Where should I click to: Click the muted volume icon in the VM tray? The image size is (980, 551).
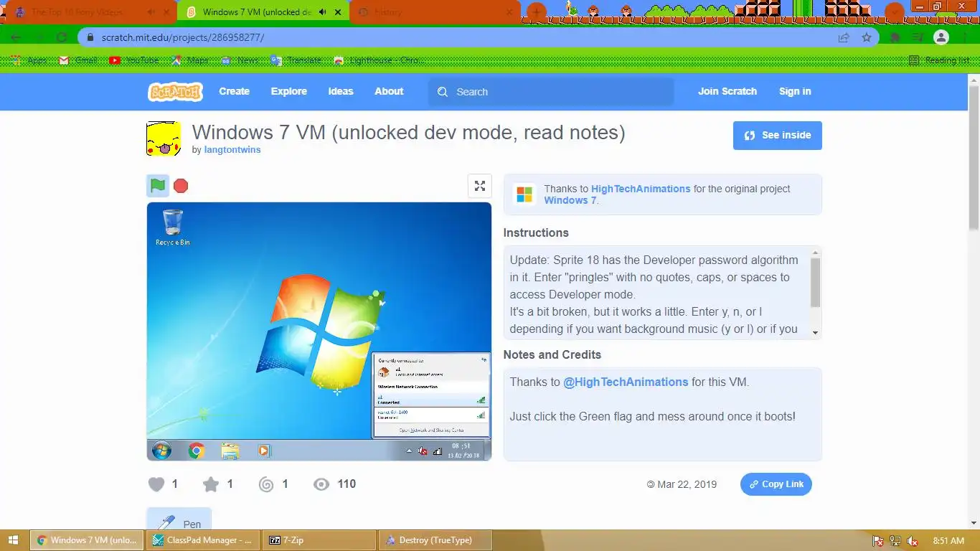point(423,451)
